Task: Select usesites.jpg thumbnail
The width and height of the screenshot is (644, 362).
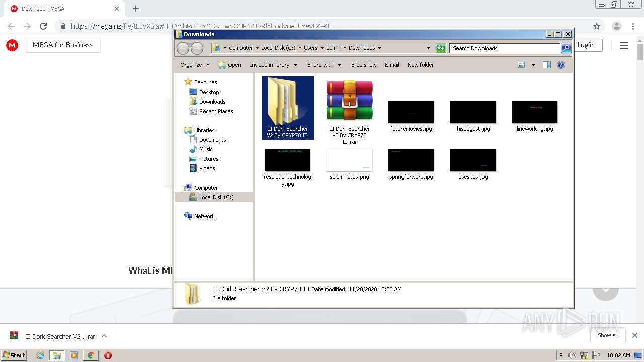Action: [x=473, y=160]
